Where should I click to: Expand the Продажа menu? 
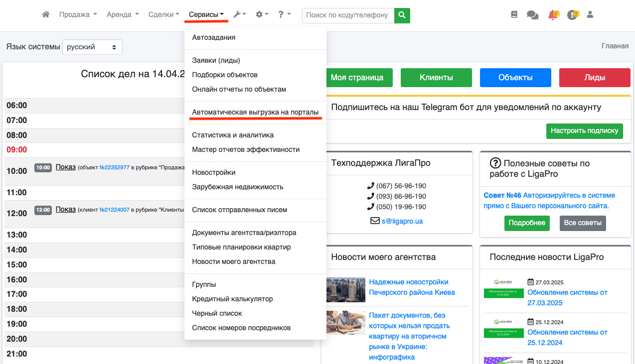78,15
